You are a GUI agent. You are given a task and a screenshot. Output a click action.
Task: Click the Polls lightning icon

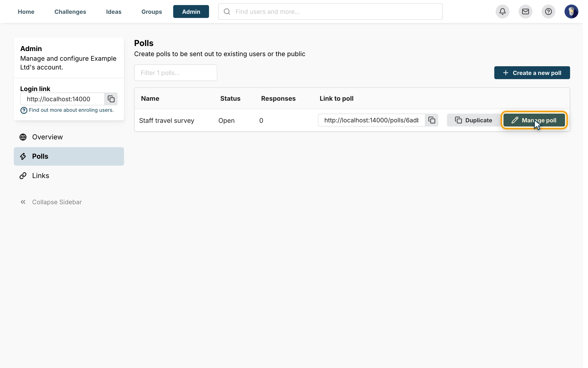point(23,156)
